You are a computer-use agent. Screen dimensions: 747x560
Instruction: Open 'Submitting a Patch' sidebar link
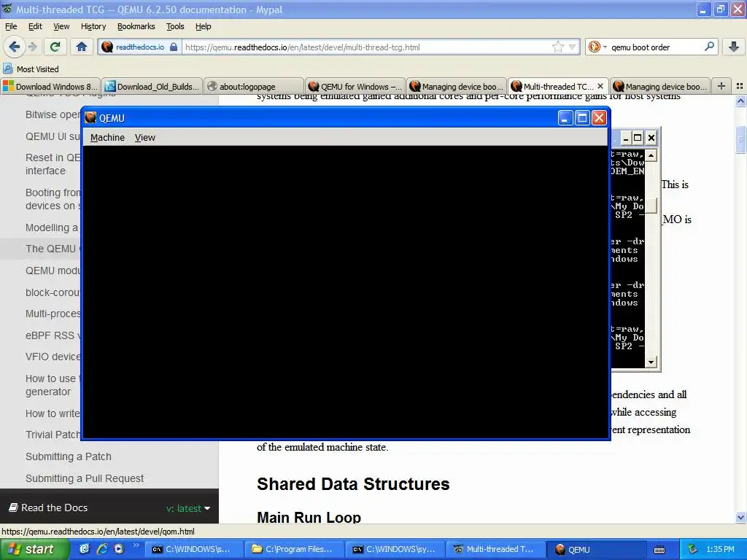point(68,456)
